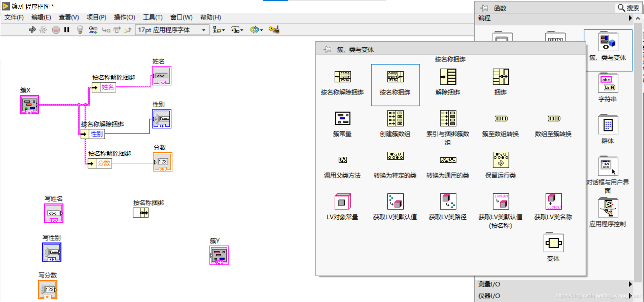This screenshot has width=644, height=302.
Task: Open the 编辑(E) menu
Action: (41, 17)
